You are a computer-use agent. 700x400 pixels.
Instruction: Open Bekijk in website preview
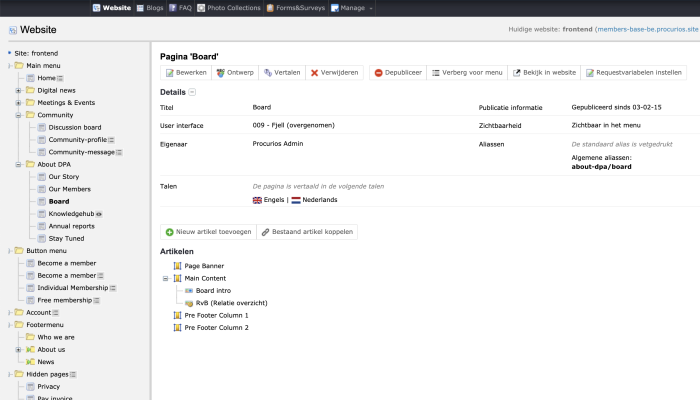(545, 73)
